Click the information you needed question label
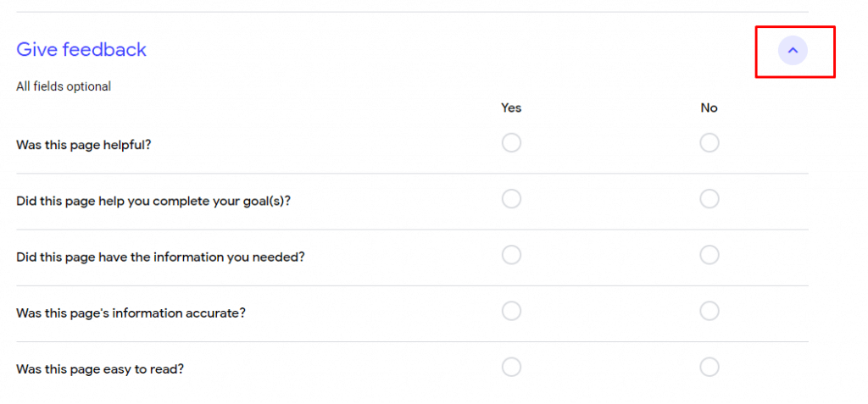Image resolution: width=868 pixels, height=404 pixels. tap(160, 257)
